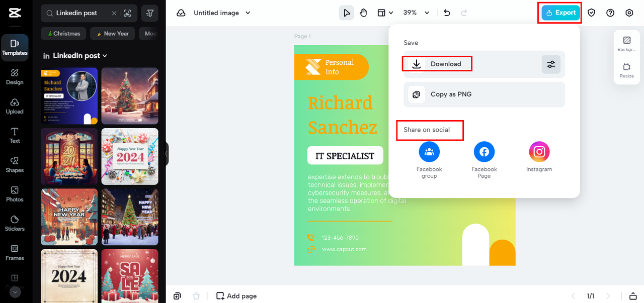Select the 123-456-7890 phone text
644x303 pixels.
click(340, 238)
